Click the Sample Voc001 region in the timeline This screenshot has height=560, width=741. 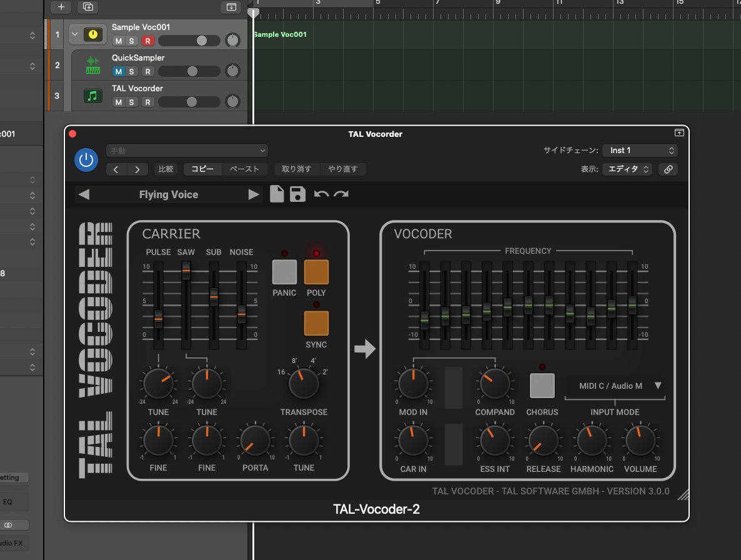point(496,34)
